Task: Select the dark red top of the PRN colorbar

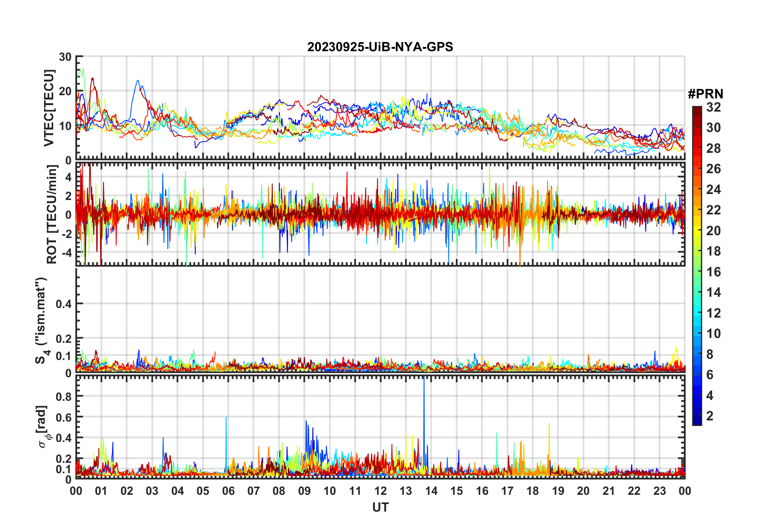Action: [697, 109]
